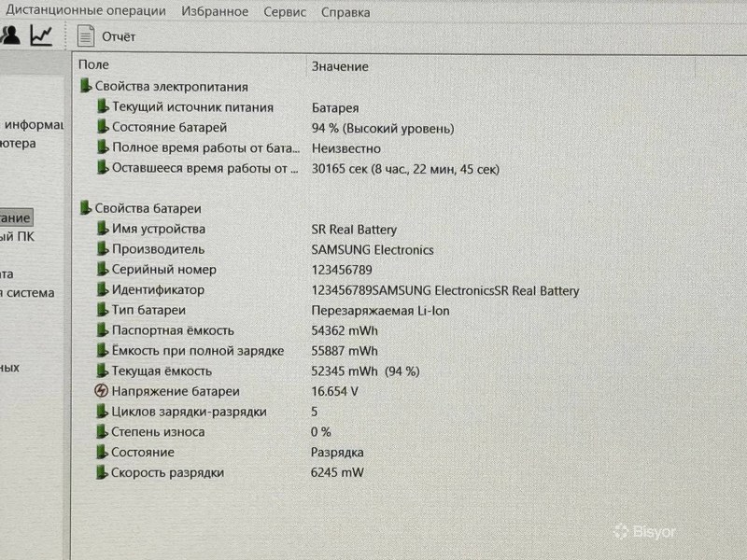Click the value 30165 сек remaining time
747x560 pixels.
tap(405, 169)
